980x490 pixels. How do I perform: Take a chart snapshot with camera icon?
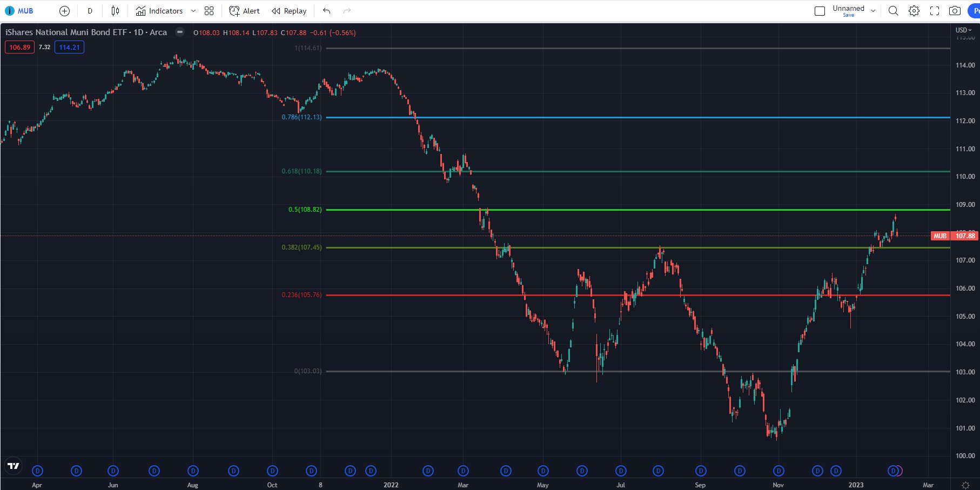pyautogui.click(x=955, y=11)
